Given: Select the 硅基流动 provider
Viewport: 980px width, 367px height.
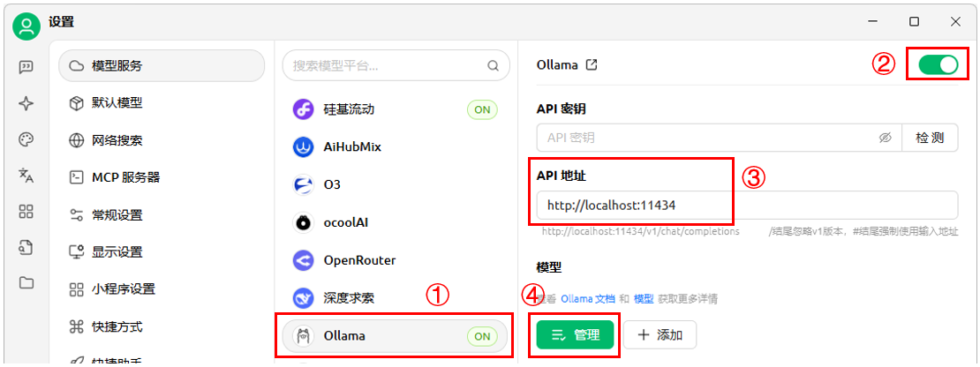Looking at the screenshot, I should point(395,110).
